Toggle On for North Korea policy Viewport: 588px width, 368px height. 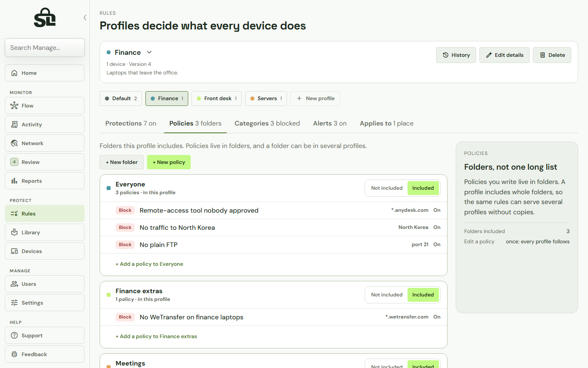437,227
